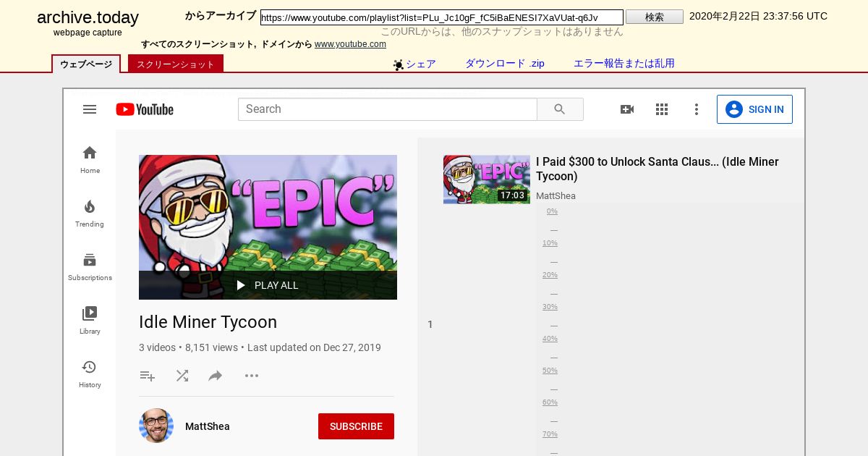The image size is (868, 456).
Task: Open MattShea channel avatar
Action: (x=156, y=426)
